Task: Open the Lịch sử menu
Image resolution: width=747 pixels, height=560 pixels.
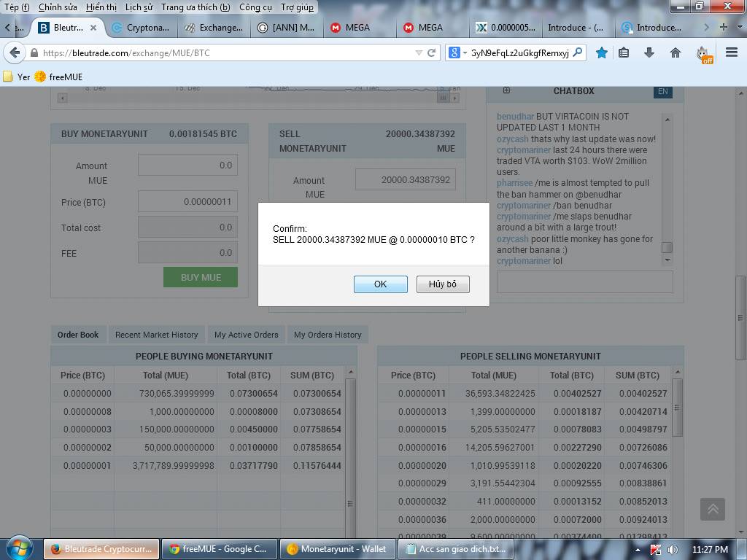Action: point(139,7)
